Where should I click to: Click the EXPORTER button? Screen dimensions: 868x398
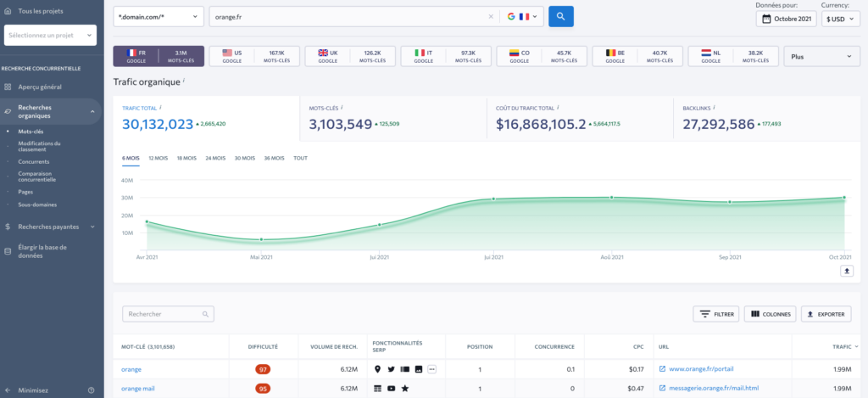point(826,314)
